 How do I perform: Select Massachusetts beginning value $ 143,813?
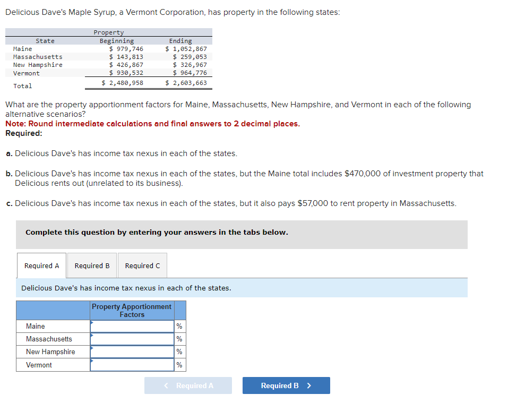126,57
